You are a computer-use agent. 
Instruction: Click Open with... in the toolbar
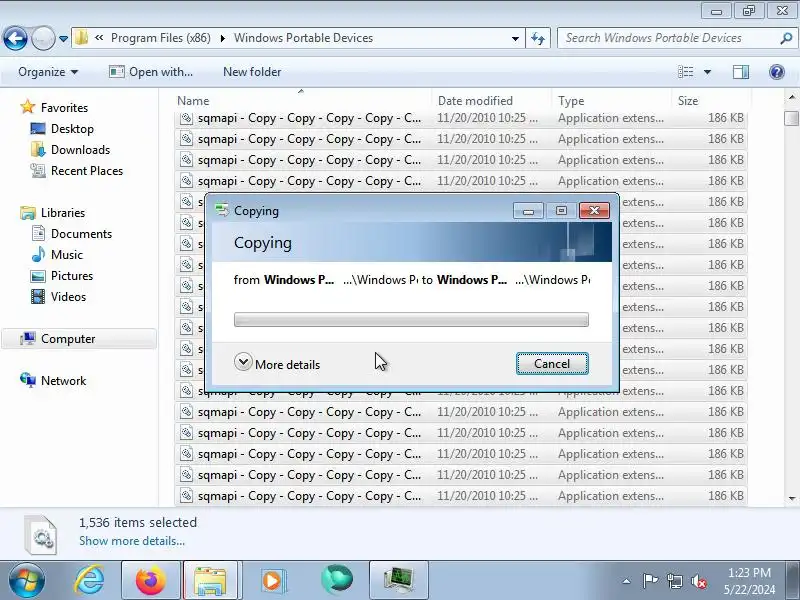point(151,72)
